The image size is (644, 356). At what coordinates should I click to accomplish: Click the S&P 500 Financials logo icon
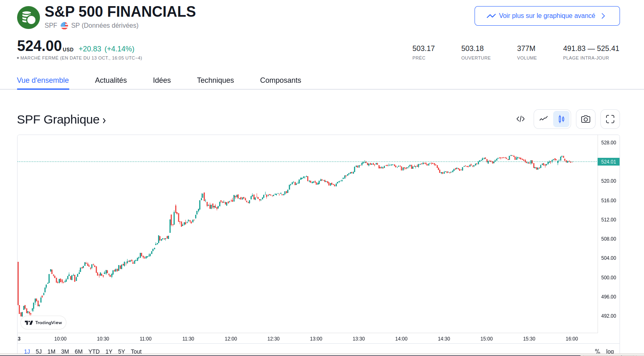[29, 18]
